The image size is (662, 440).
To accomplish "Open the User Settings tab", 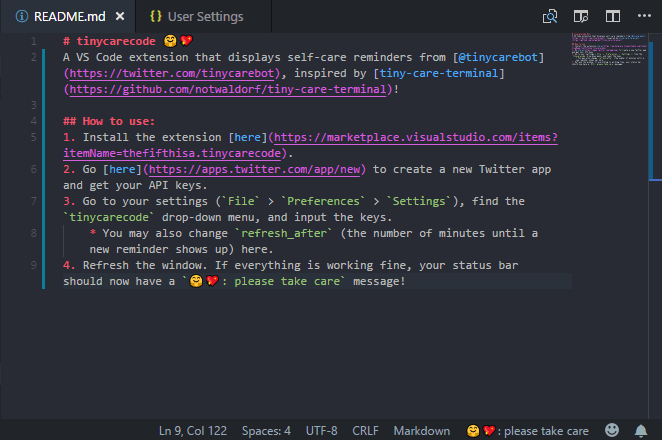I will click(x=203, y=16).
